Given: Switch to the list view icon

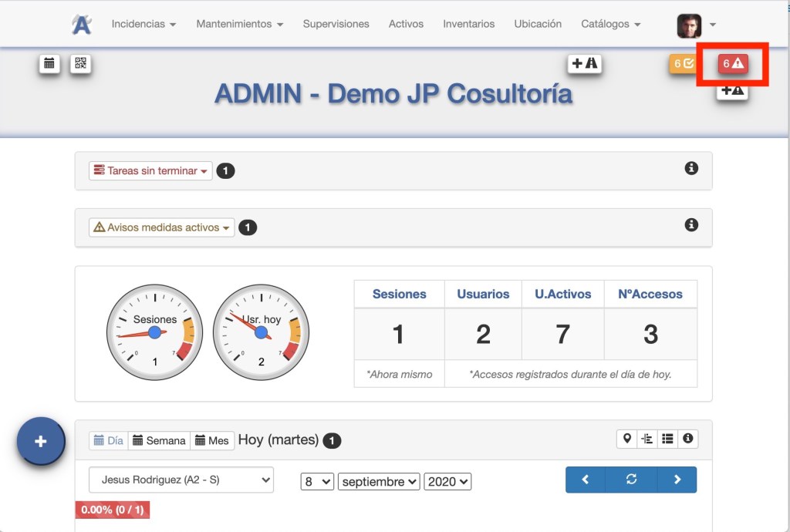Looking at the screenshot, I should 667,439.
